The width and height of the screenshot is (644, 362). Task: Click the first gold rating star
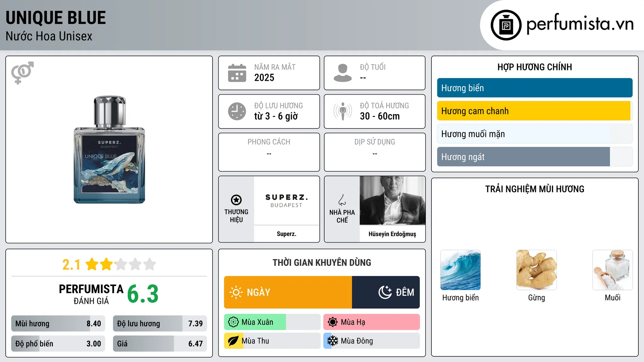pyautogui.click(x=92, y=264)
